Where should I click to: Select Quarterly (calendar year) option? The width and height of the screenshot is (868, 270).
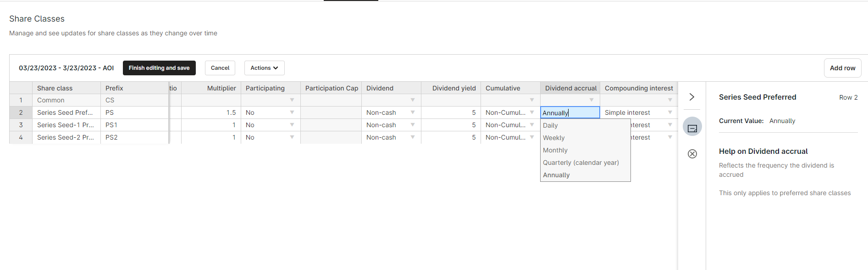click(x=581, y=163)
